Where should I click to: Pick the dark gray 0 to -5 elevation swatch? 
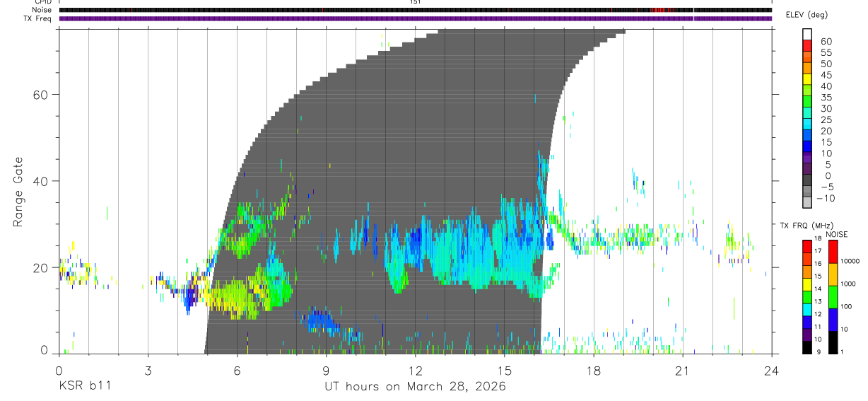[807, 181]
